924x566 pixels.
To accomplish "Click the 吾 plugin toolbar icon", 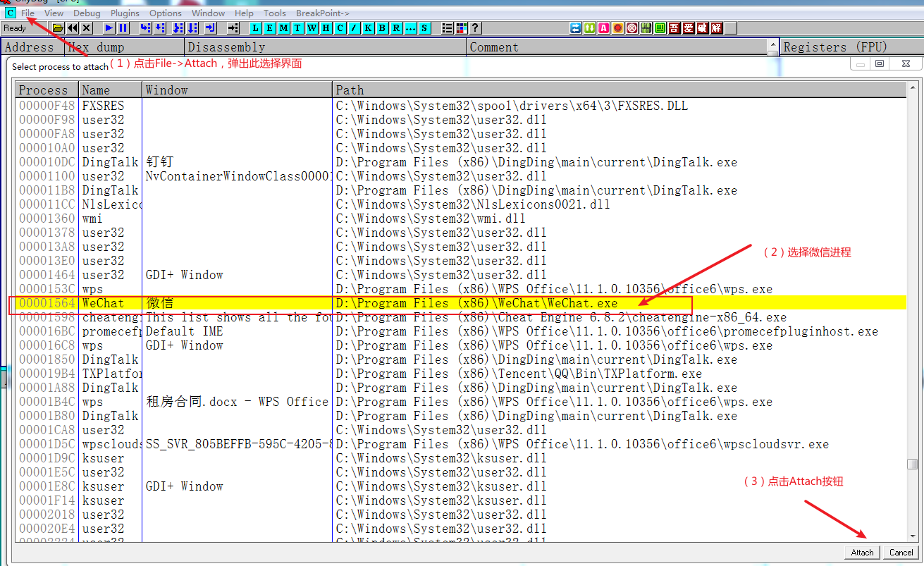I will [674, 28].
